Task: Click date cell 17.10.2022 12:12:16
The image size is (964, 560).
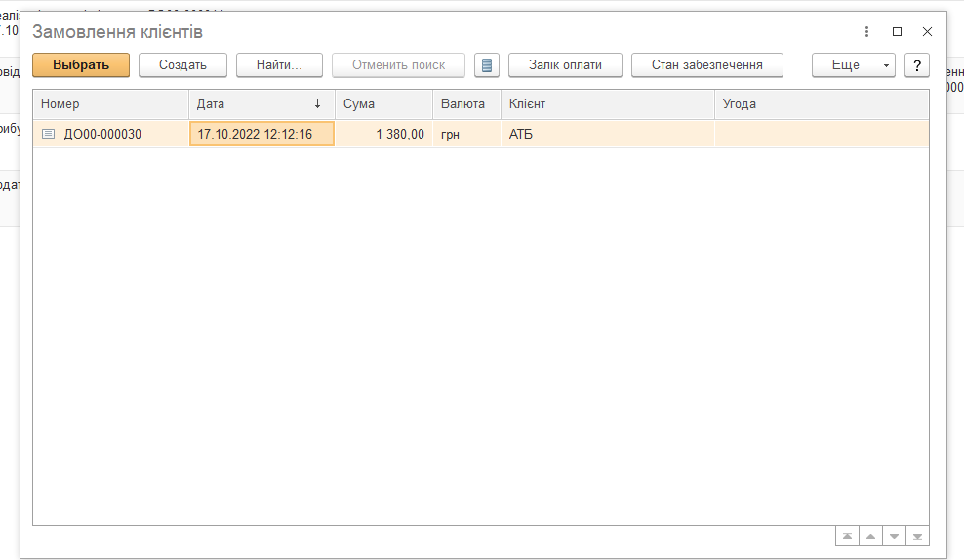Action: coord(261,134)
